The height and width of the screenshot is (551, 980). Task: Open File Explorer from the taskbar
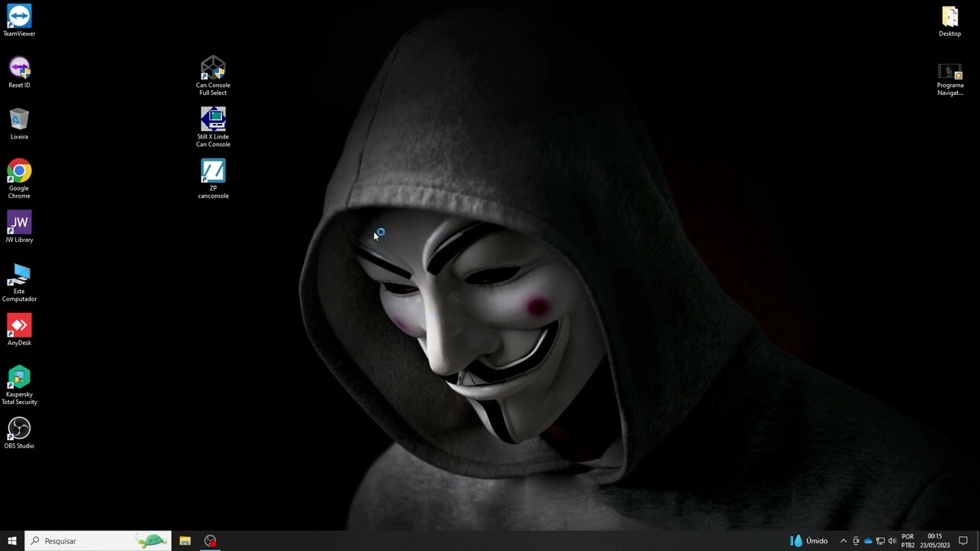(x=185, y=541)
